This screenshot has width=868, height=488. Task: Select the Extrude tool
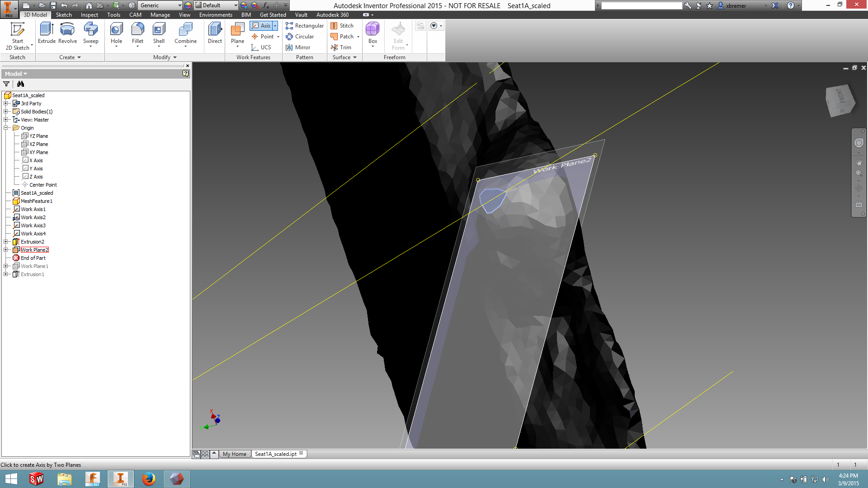(x=47, y=33)
